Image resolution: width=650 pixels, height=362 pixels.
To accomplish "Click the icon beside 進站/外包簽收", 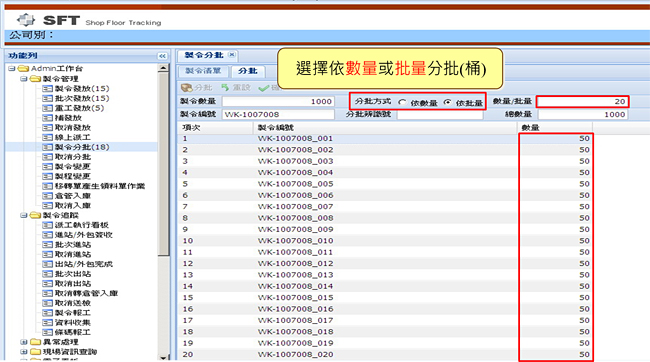I will point(48,235).
